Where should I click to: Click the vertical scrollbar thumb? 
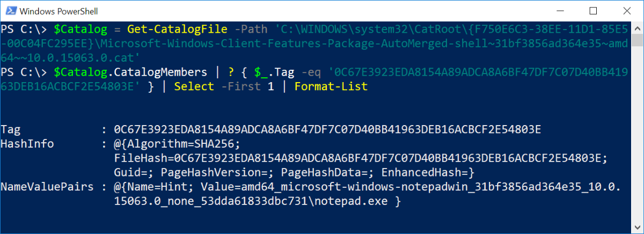tap(637, 41)
